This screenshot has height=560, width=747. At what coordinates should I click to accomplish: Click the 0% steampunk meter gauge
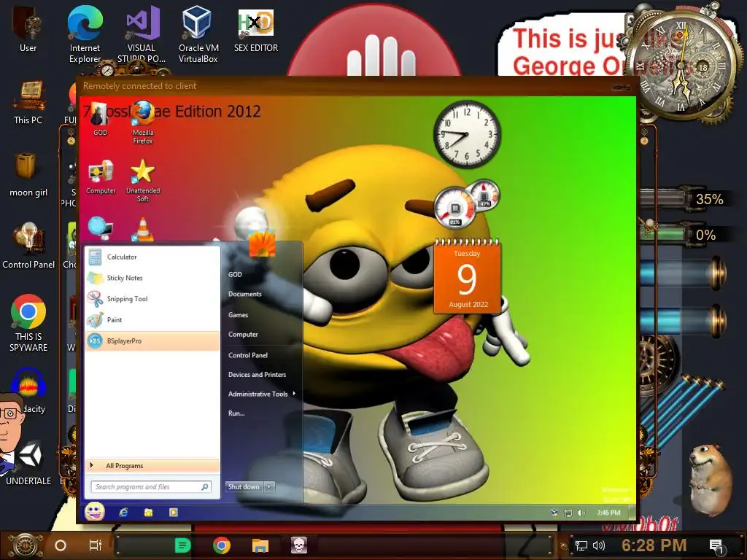(x=684, y=234)
